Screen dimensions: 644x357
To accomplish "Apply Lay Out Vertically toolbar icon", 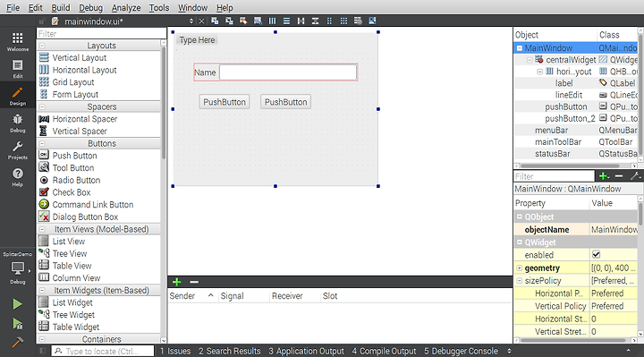I will pyautogui.click(x=287, y=21).
